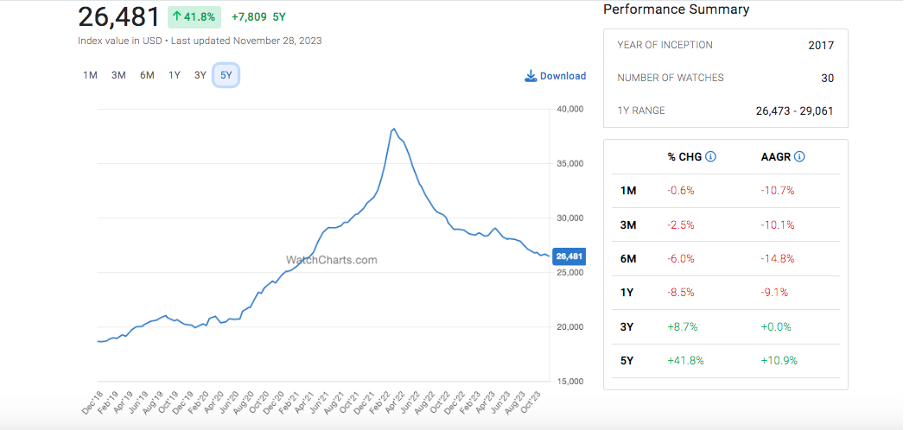The height and width of the screenshot is (430, 904).
Task: Click the 40,000 y-axis label
Action: [x=572, y=109]
